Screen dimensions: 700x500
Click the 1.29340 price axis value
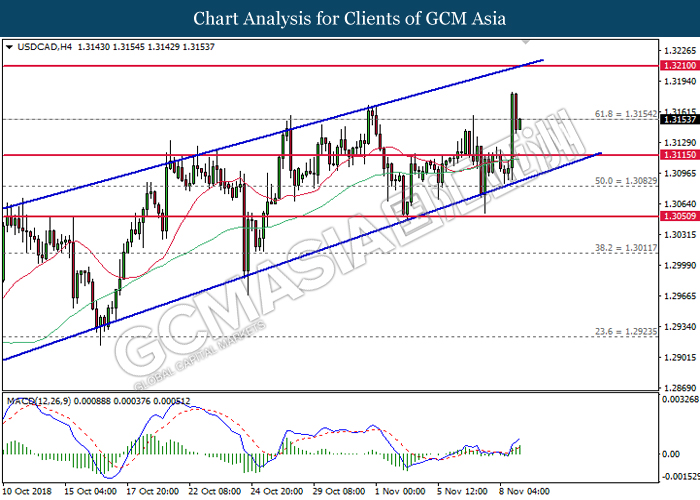point(680,327)
